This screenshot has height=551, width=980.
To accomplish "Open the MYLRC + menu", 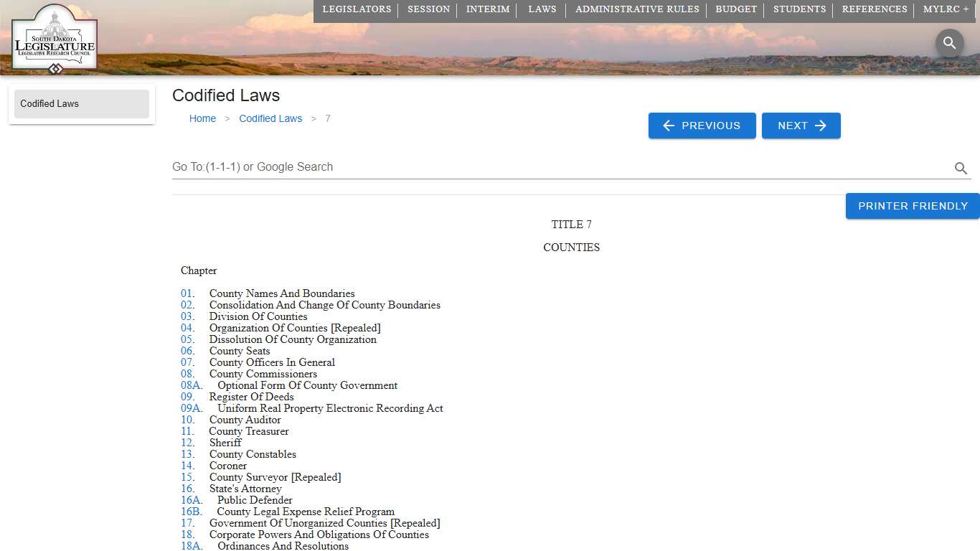I will (x=945, y=10).
